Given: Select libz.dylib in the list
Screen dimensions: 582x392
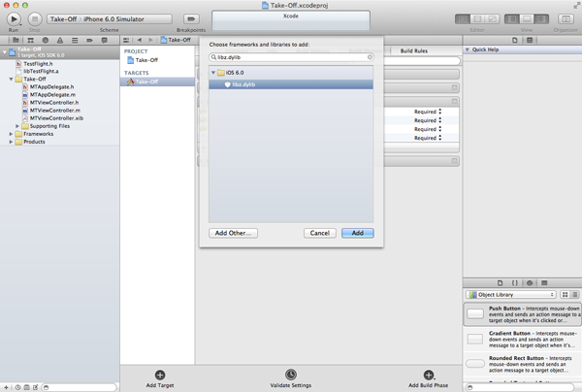Looking at the screenshot, I should tap(291, 84).
